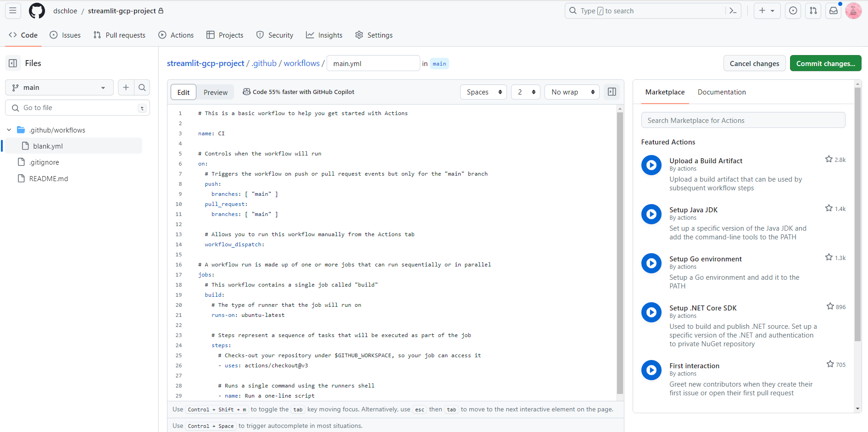Image resolution: width=868 pixels, height=432 pixels.
Task: Switch to the Documentation tab
Action: (x=722, y=92)
